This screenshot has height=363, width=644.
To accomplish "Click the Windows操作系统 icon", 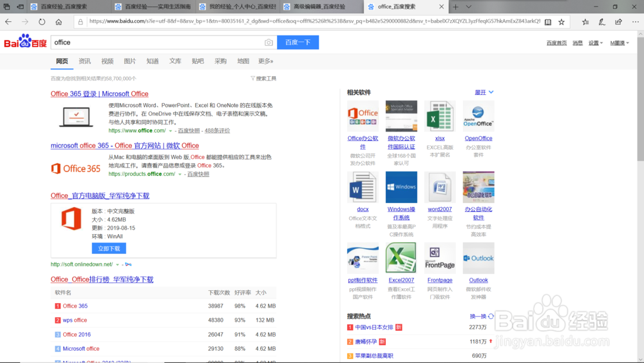I will tap(401, 187).
